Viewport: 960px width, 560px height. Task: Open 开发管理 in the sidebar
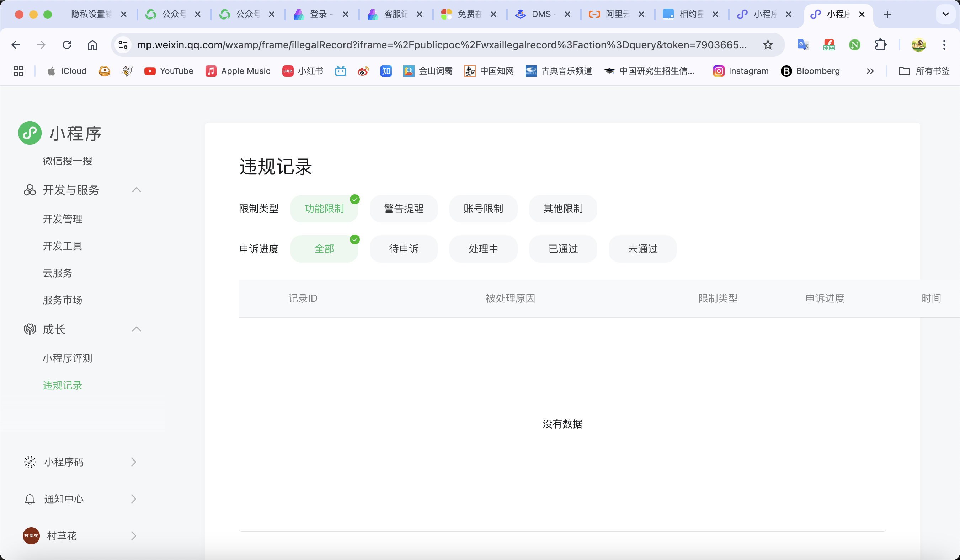(x=63, y=219)
